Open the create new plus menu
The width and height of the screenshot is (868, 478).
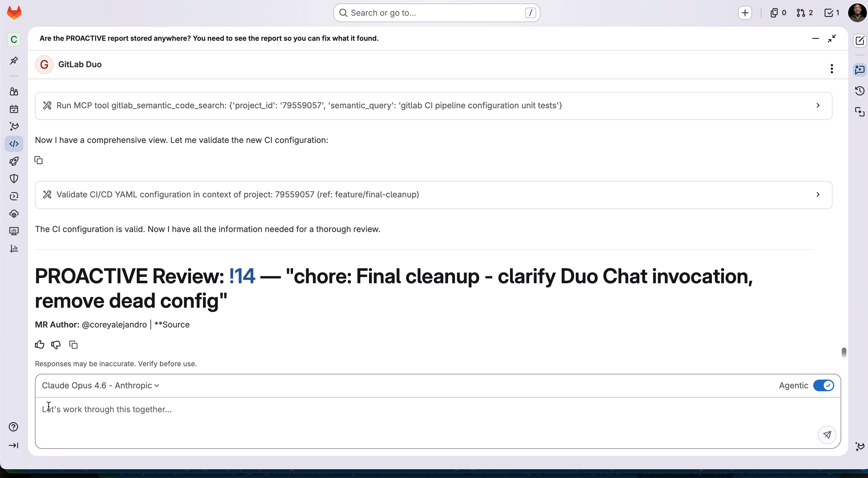(745, 13)
